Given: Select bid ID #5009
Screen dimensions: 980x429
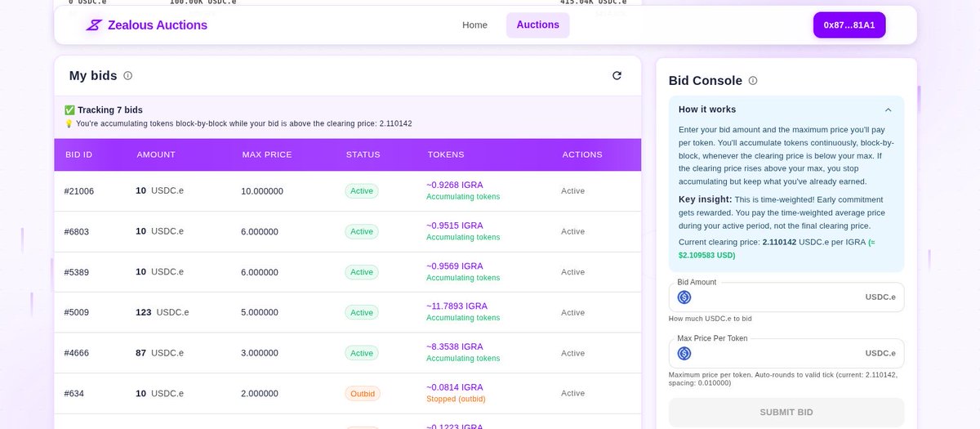Looking at the screenshot, I should 77,312.
